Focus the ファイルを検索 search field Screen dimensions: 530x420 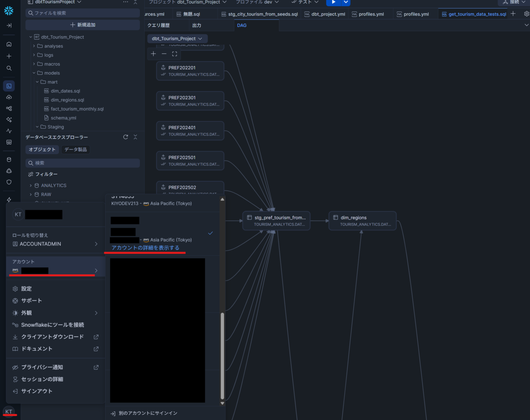(83, 13)
